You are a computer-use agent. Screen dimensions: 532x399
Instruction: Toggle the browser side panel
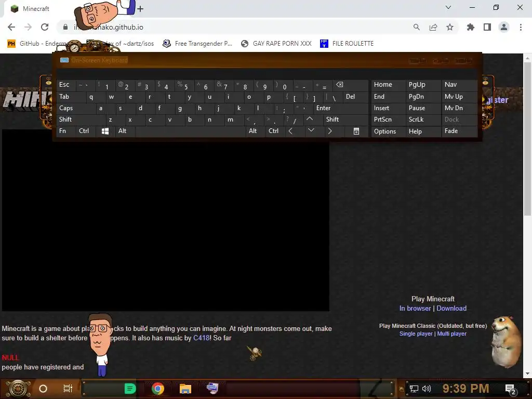[487, 27]
